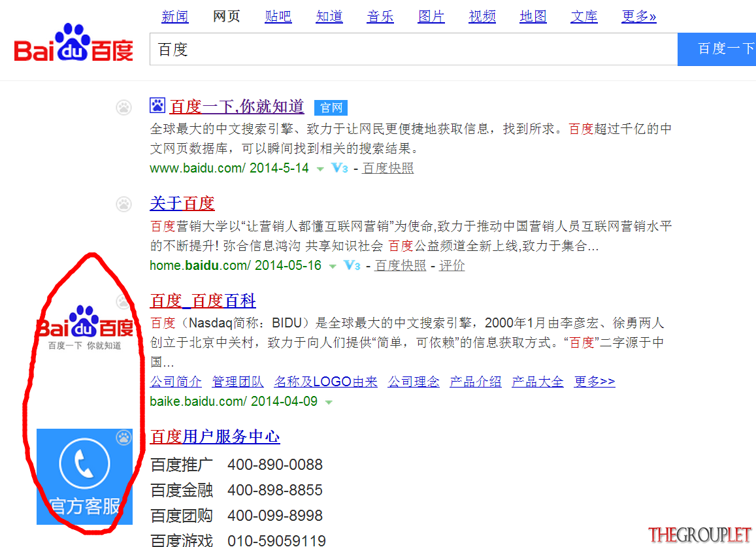Switch to the 图片 tab
This screenshot has width=756, height=547.
(x=431, y=16)
